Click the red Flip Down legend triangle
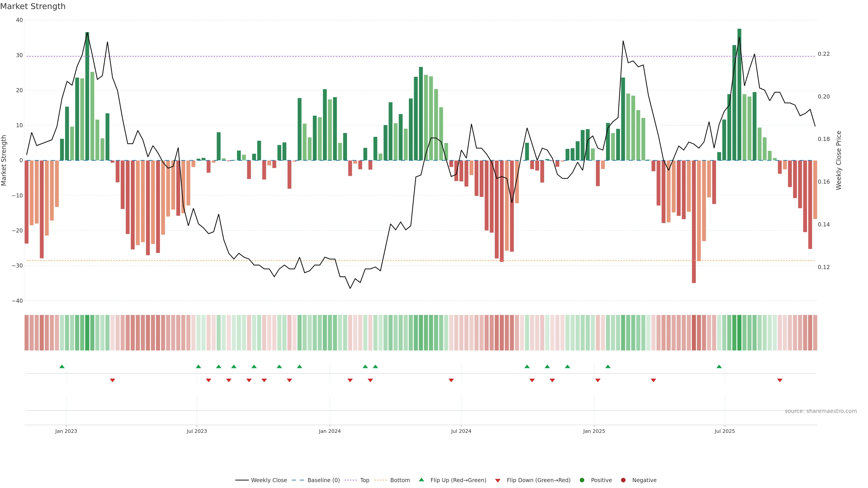Image resolution: width=868 pixels, height=488 pixels. [x=498, y=481]
